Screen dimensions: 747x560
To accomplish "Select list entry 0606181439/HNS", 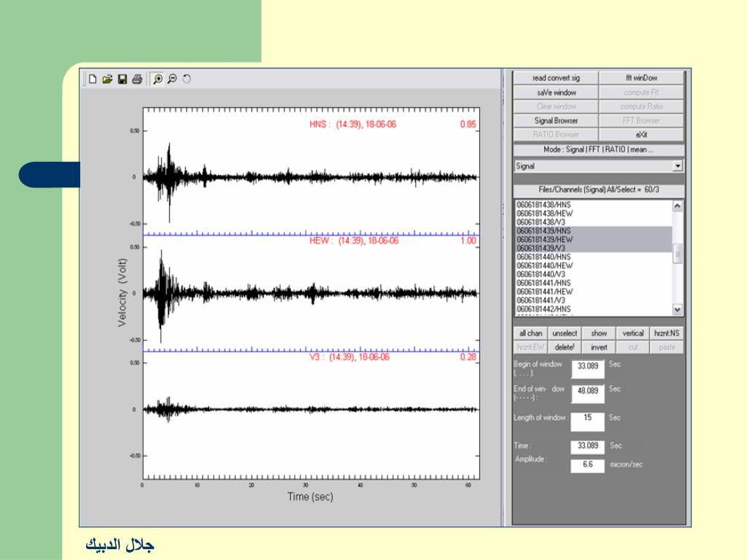I will (593, 230).
